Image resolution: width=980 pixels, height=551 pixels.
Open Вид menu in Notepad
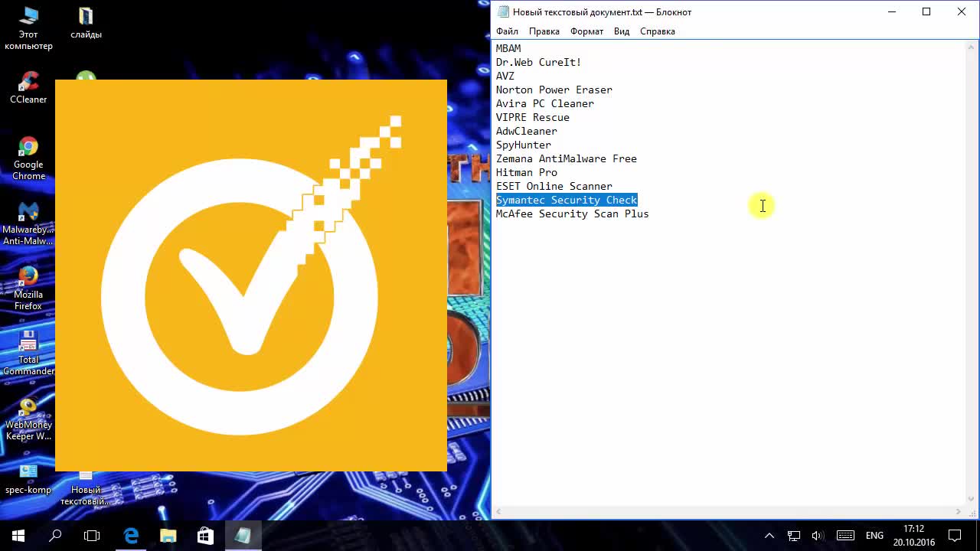pos(622,31)
